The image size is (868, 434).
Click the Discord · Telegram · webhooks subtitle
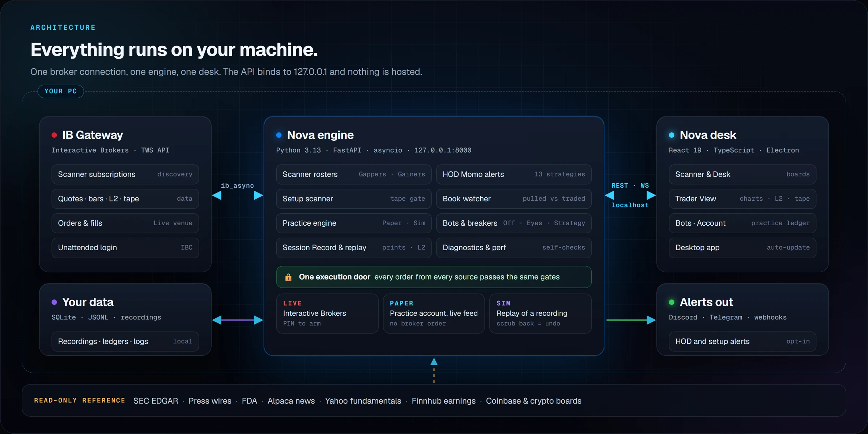pos(728,317)
